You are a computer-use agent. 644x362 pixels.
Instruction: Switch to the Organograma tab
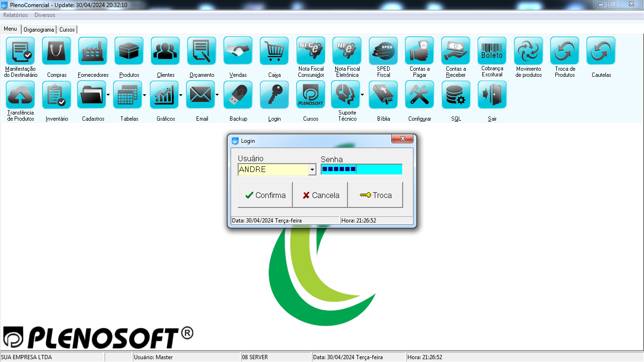39,30
